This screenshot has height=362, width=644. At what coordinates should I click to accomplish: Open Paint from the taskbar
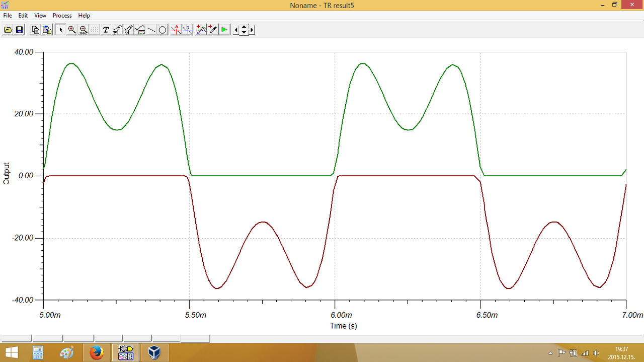click(66, 352)
